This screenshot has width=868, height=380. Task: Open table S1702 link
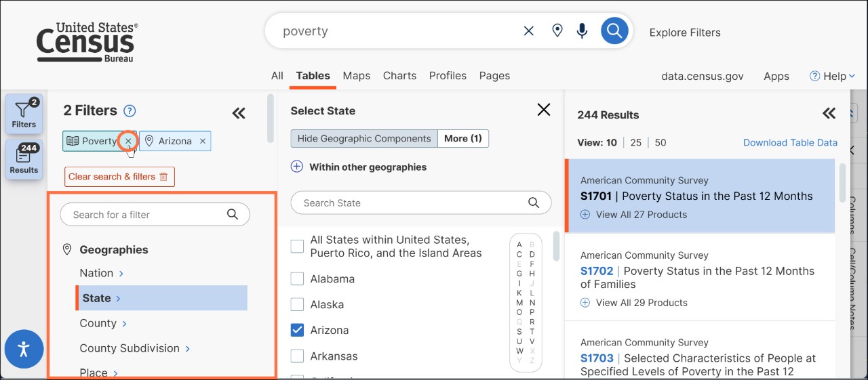pos(597,271)
